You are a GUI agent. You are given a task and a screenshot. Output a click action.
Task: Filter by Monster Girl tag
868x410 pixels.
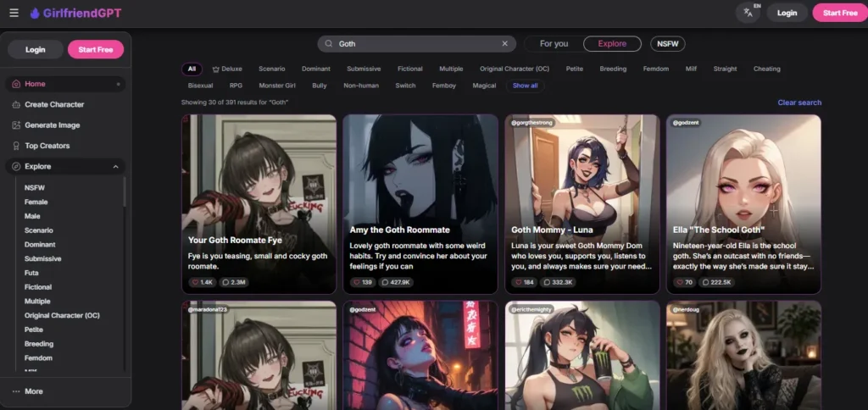pos(277,86)
